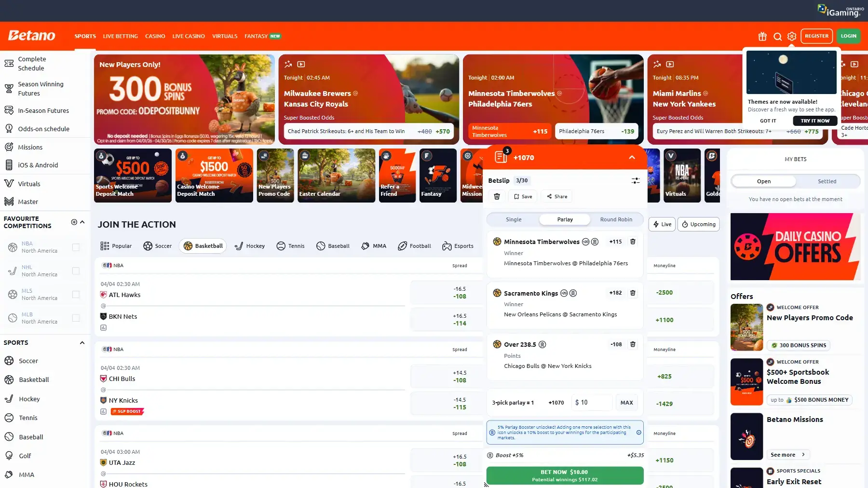Pick ATL Hawks spread -16.5 odds
The image size is (868, 488).
pyautogui.click(x=447, y=293)
